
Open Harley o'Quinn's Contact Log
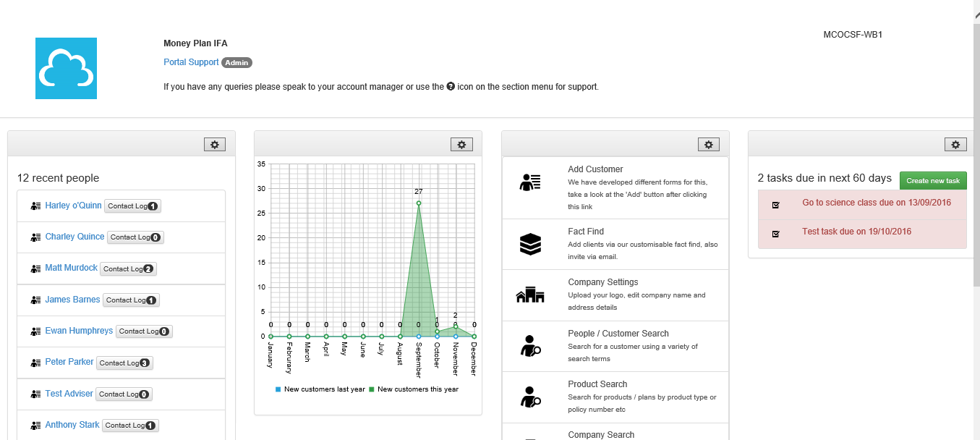coord(132,206)
